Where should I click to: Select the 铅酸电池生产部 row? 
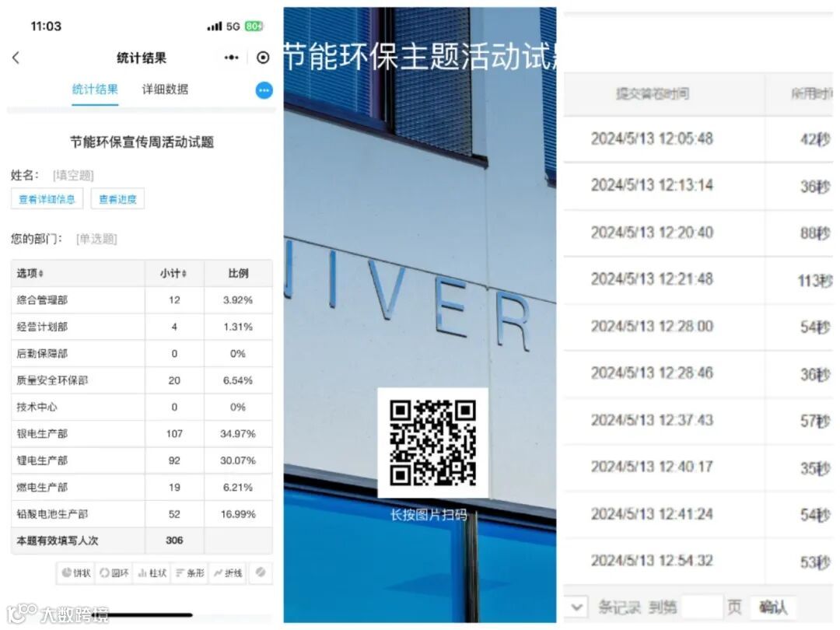pos(142,514)
